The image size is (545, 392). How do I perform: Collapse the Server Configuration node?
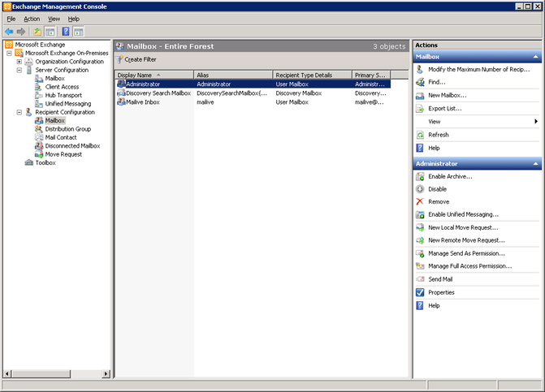point(19,70)
